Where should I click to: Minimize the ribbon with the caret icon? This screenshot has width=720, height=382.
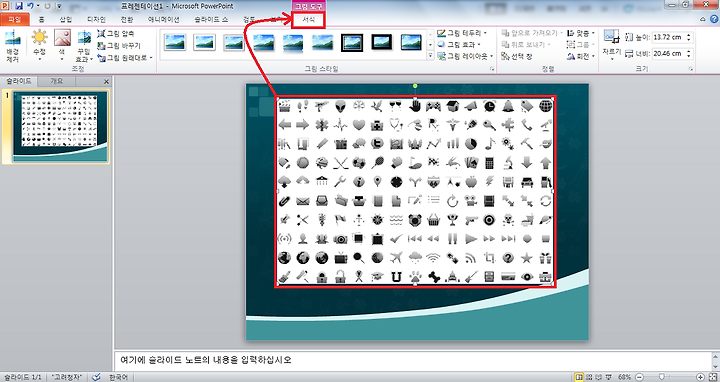pyautogui.click(x=703, y=19)
